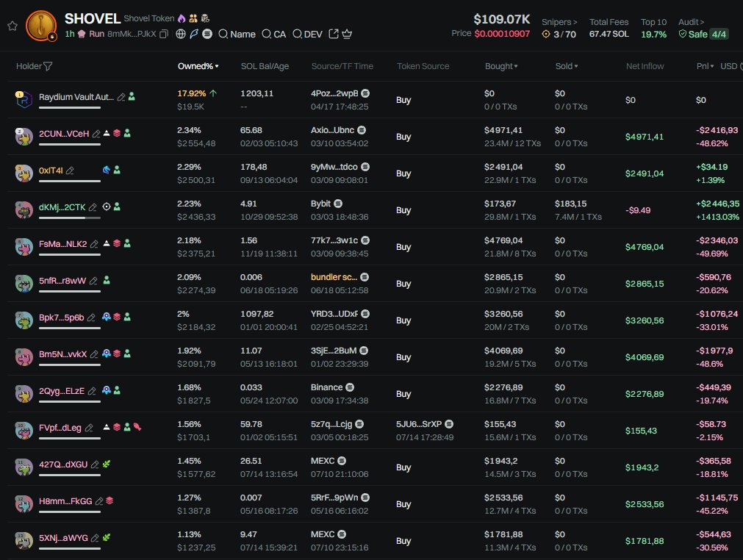Star the SHOVEL token as favorite
This screenshot has height=560, width=743.
click(x=12, y=26)
